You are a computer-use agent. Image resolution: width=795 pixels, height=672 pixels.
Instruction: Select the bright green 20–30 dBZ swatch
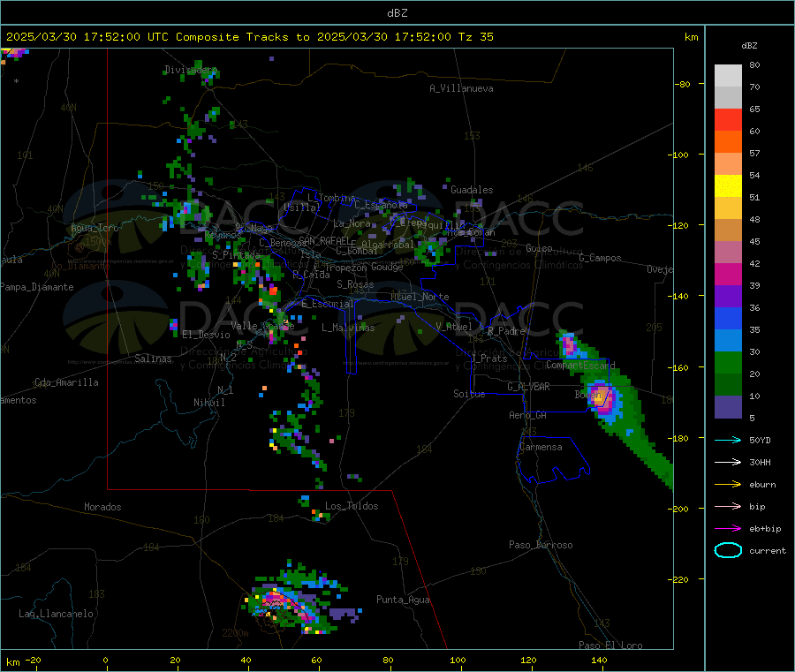pos(728,362)
